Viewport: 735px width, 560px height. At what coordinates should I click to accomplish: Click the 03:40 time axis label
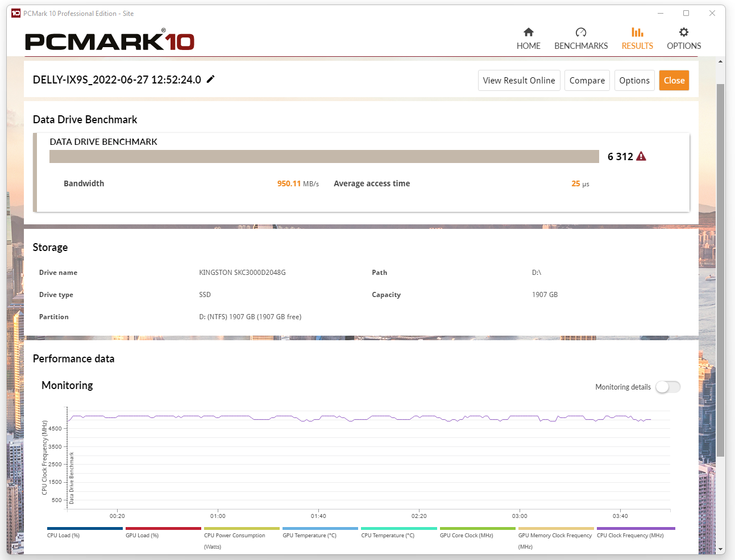pyautogui.click(x=620, y=516)
